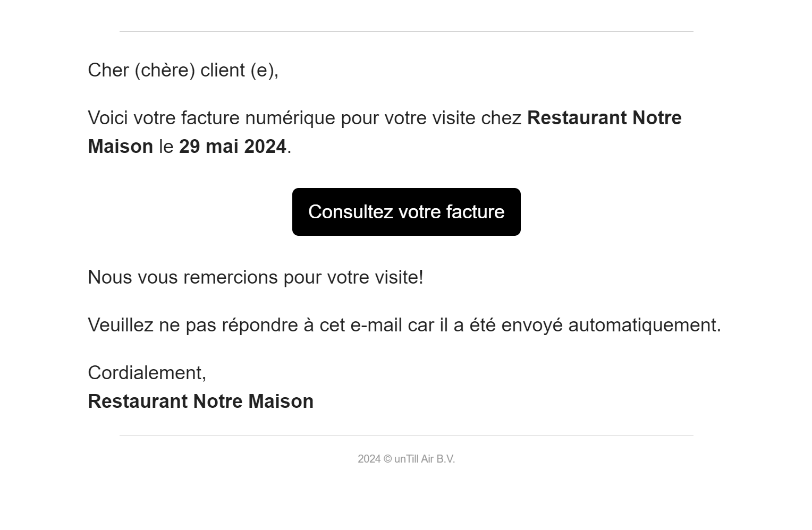812x530 pixels.
Task: Click the word 'Voici' starting the invoice sentence
Action: [107, 118]
